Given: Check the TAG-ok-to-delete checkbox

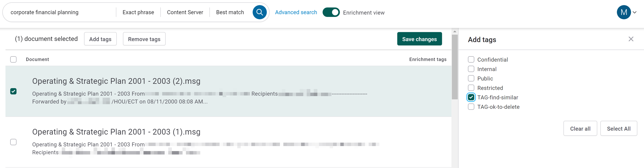Looking at the screenshot, I should point(471,107).
